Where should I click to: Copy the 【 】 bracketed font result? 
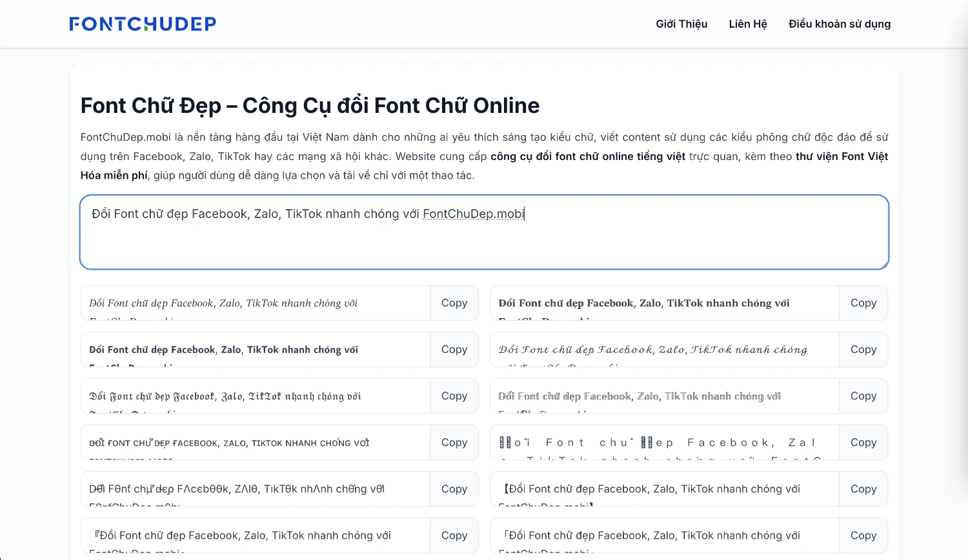click(863, 489)
